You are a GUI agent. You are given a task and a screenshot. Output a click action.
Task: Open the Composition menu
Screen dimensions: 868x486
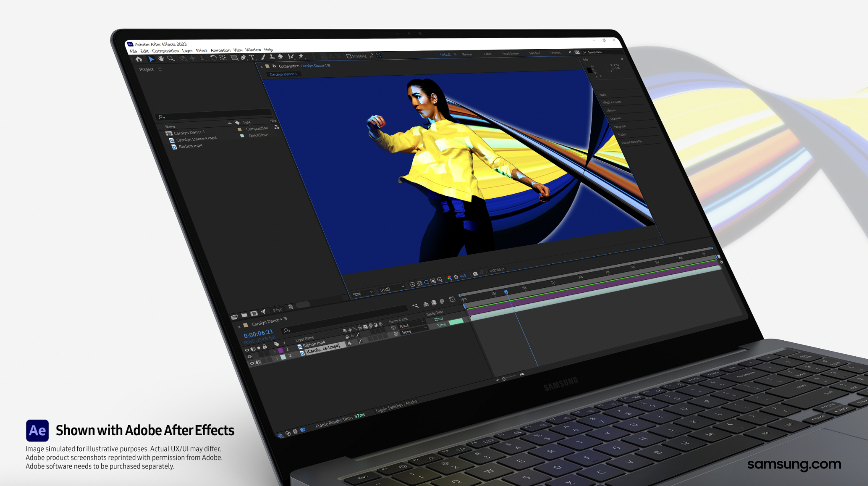click(x=165, y=51)
